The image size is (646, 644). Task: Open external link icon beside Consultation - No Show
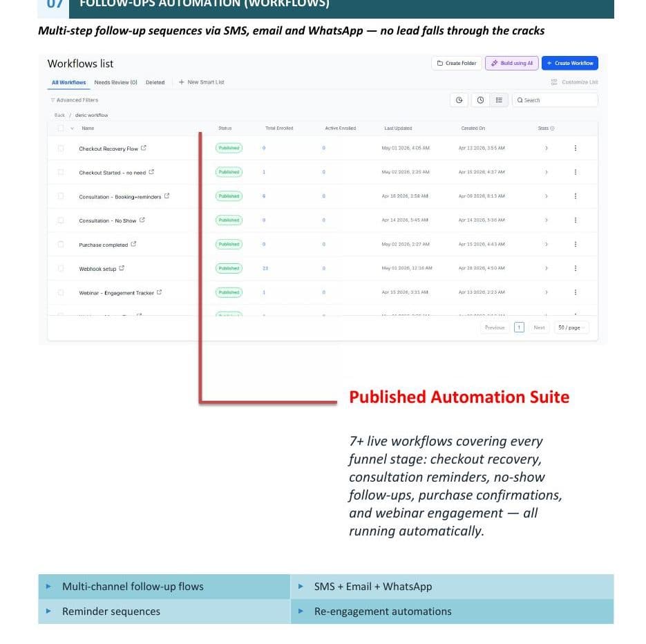[142, 220]
